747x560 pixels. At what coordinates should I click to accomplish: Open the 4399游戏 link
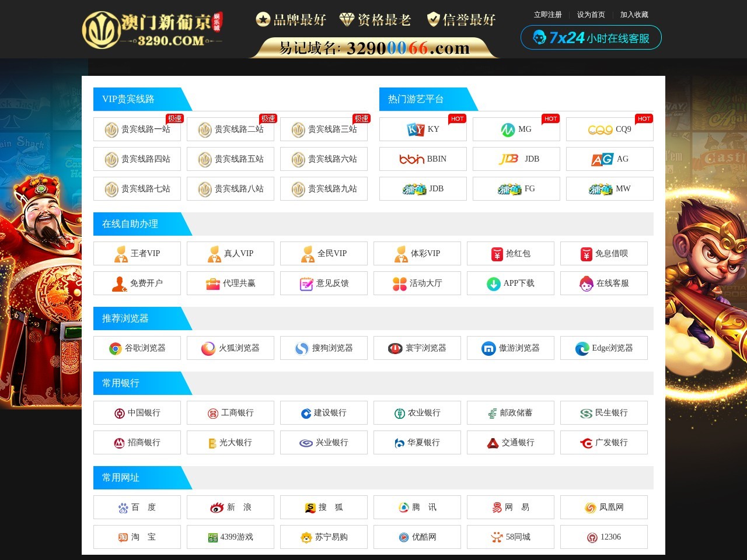coord(231,537)
